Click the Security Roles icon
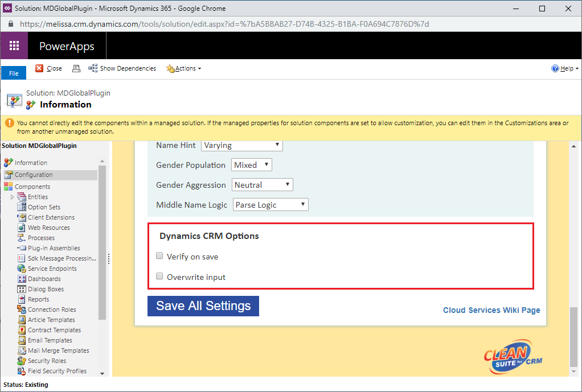This screenshot has width=582, height=392. [x=22, y=361]
